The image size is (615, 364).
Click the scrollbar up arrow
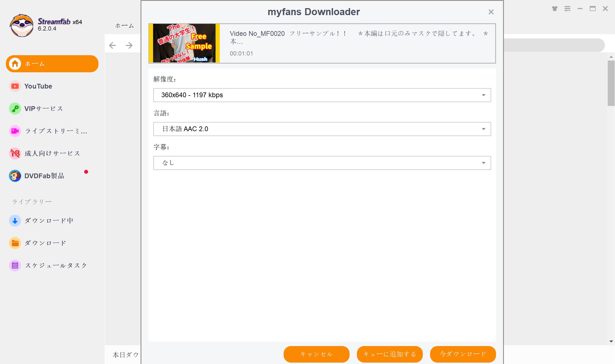coord(611,57)
